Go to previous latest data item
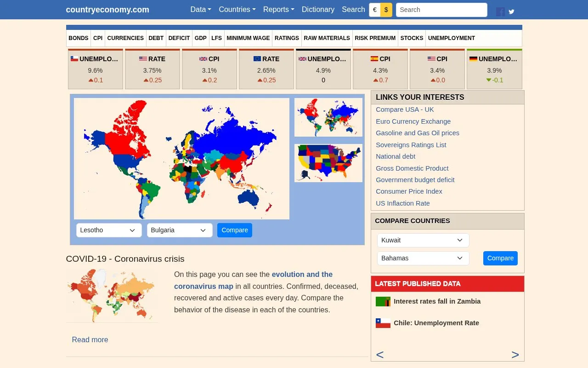 click(x=380, y=355)
